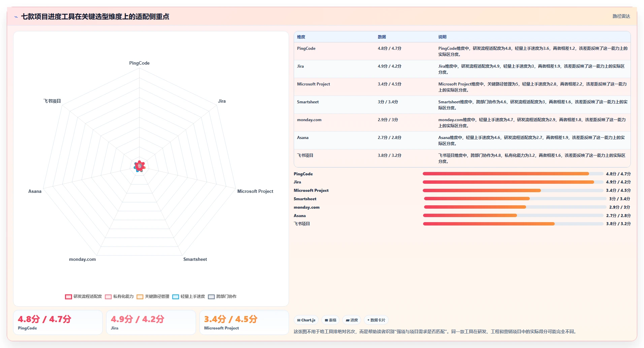Click the 路径雷达 label in header
Image resolution: width=644 pixels, height=348 pixels.
tap(621, 16)
